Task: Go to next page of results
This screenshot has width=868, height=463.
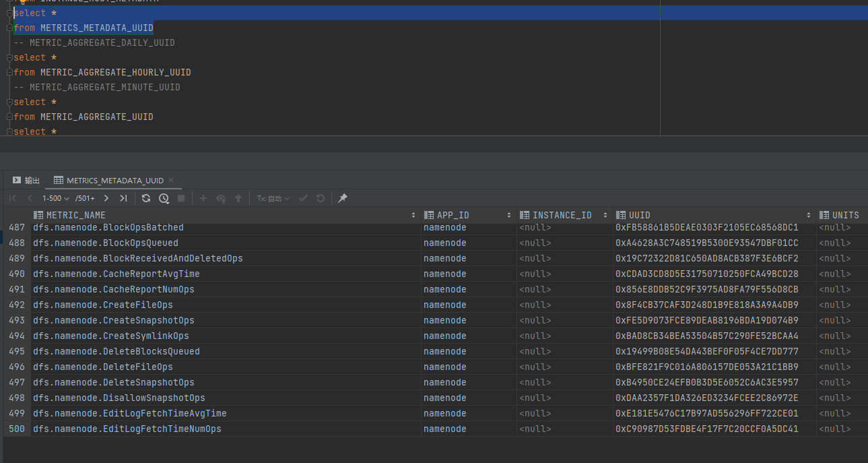Action: tap(106, 198)
